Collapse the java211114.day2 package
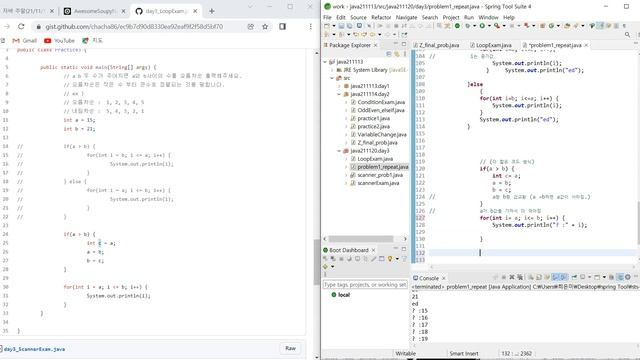The image size is (640, 360). point(339,94)
